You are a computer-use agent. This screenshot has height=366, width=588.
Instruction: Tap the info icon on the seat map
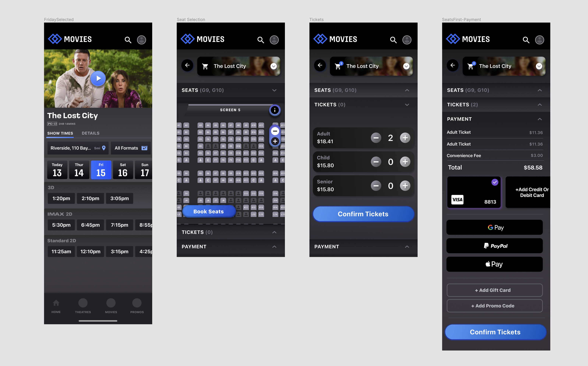tap(275, 110)
